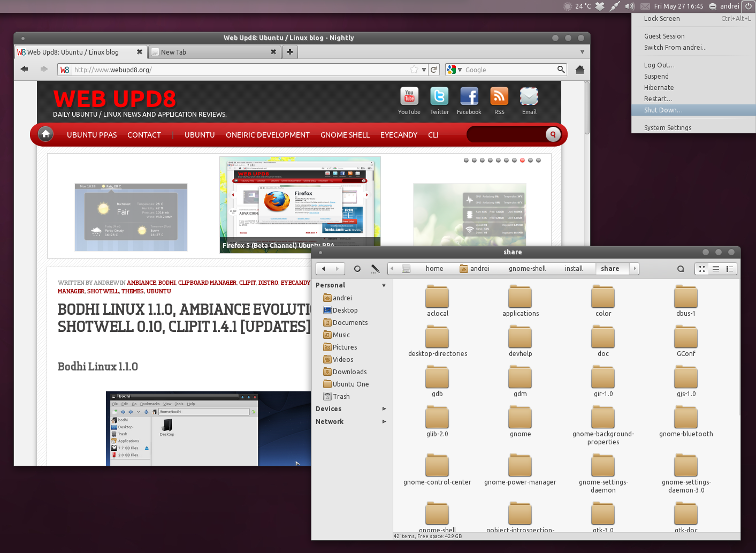
Task: Open browser Home page icon
Action: point(579,70)
